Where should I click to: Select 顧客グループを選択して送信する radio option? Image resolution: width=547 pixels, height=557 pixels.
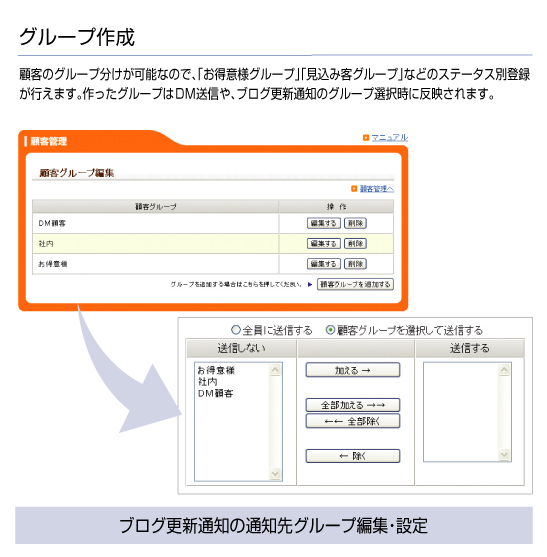pos(330,330)
